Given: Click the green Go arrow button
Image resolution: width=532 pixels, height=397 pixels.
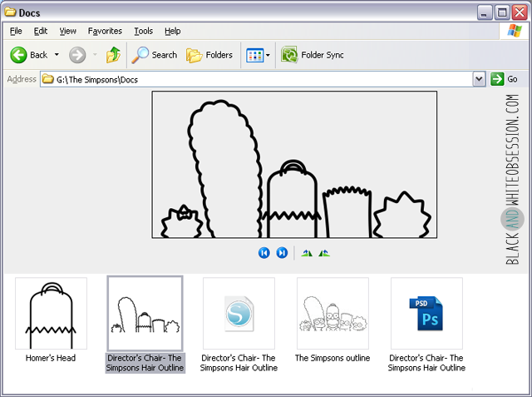Looking at the screenshot, I should pos(497,79).
